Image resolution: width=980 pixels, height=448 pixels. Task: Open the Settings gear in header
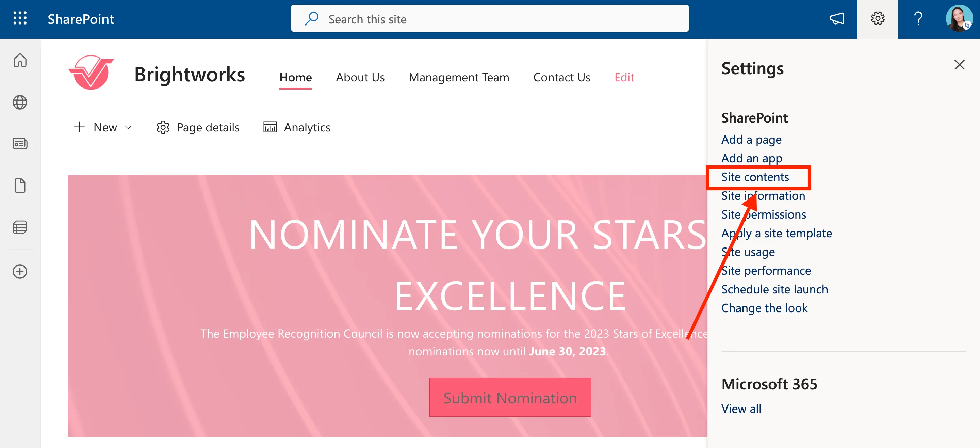[878, 19]
